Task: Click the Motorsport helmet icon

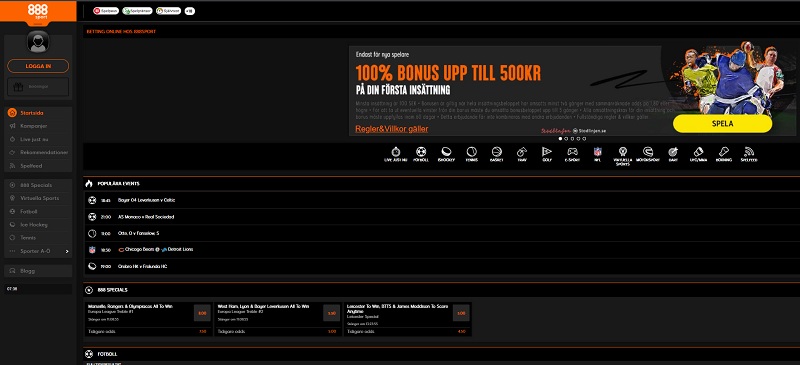Action: coord(648,152)
